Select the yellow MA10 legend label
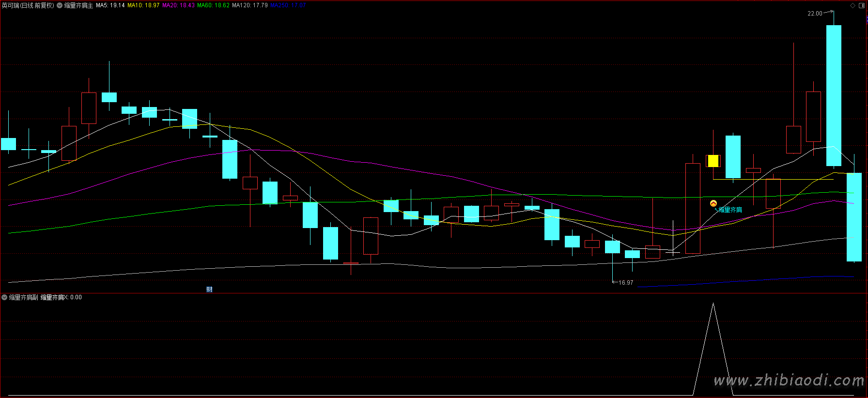The height and width of the screenshot is (398, 868). pos(143,5)
